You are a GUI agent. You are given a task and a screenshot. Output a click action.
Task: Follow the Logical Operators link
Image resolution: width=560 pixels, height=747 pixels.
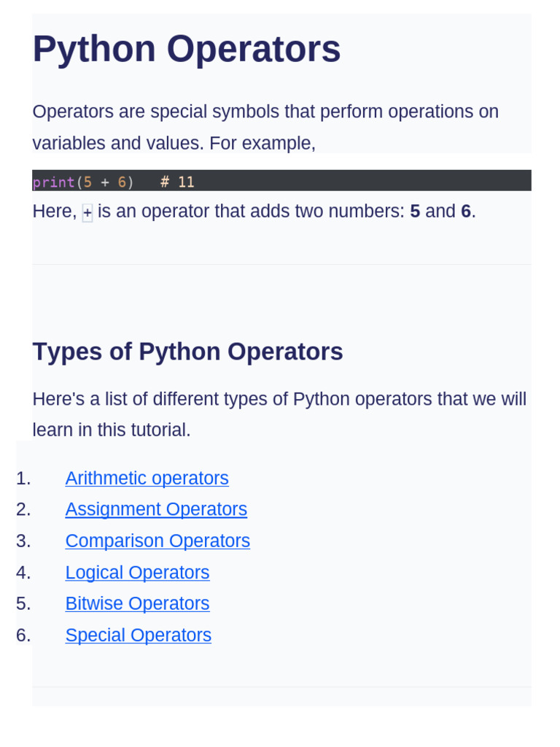pos(137,573)
